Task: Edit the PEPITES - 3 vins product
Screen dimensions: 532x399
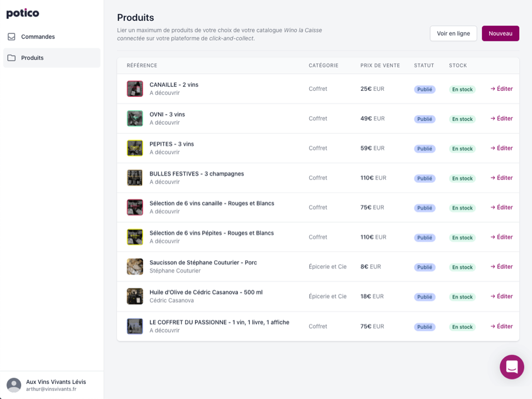Action: [x=501, y=148]
